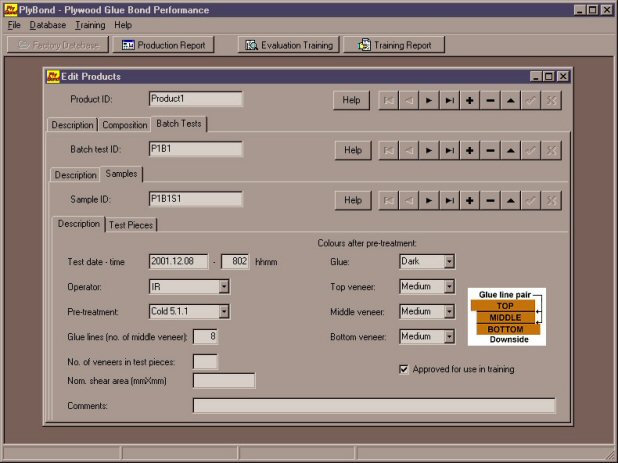Screen dimensions: 618x463
Task: Toggle Approved for use in training checkbox
Action: click(404, 369)
